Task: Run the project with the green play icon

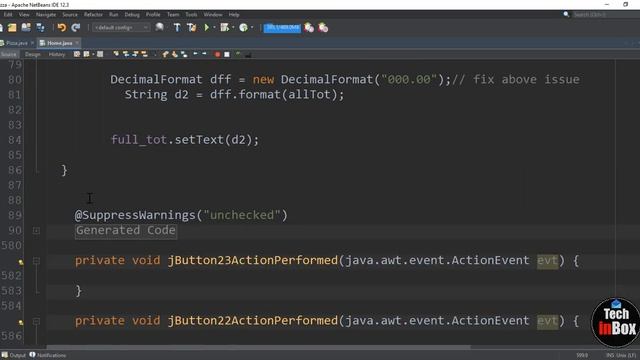Action: point(207,28)
